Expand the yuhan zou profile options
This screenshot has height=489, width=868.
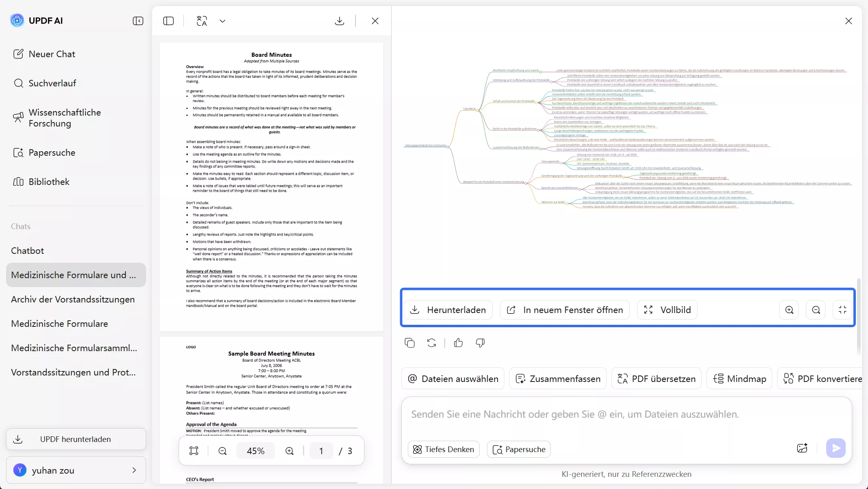134,470
